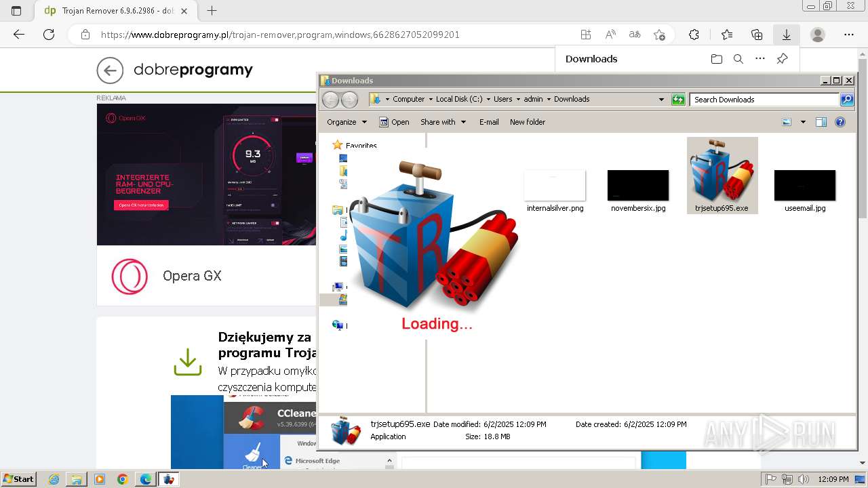This screenshot has width=868, height=488.
Task: Create a New folder
Action: 528,122
